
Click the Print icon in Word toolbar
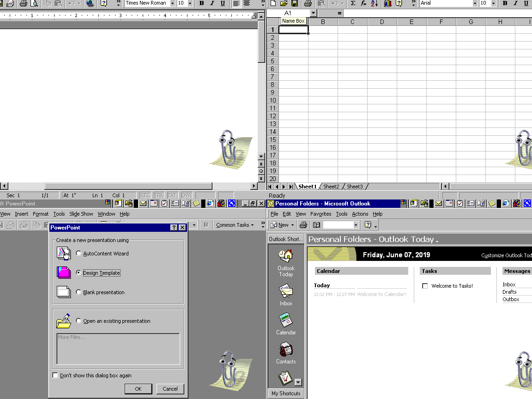tap(24, 3)
